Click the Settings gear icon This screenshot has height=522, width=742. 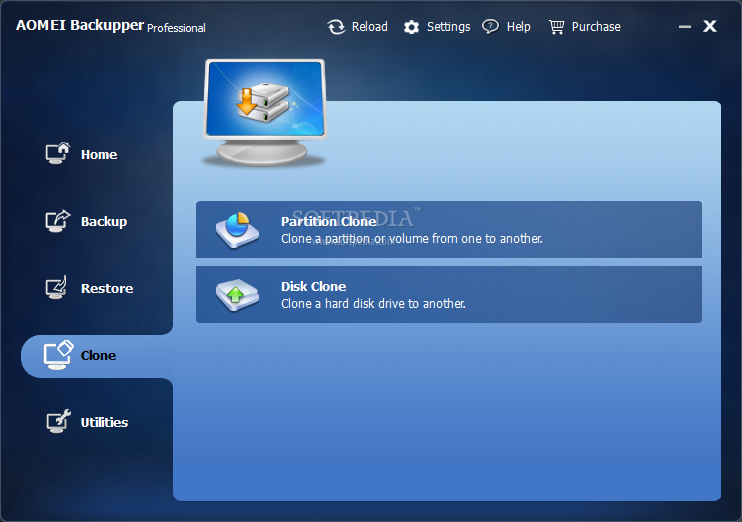[411, 27]
